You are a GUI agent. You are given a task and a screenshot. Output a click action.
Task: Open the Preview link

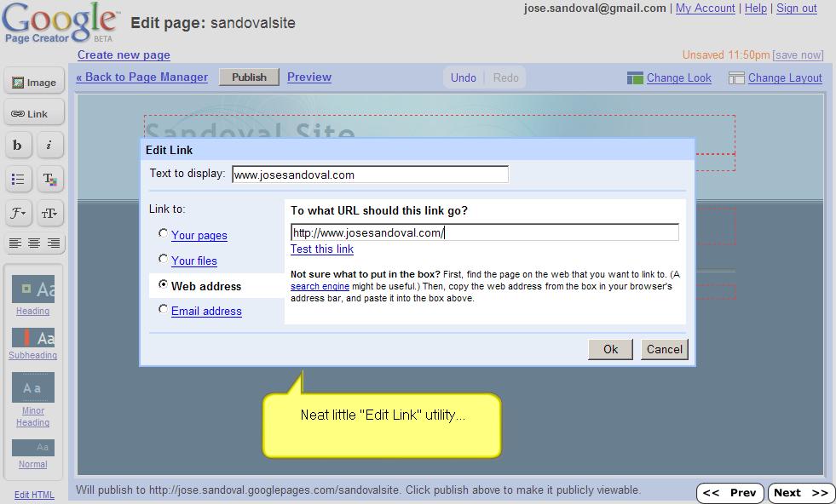point(309,77)
